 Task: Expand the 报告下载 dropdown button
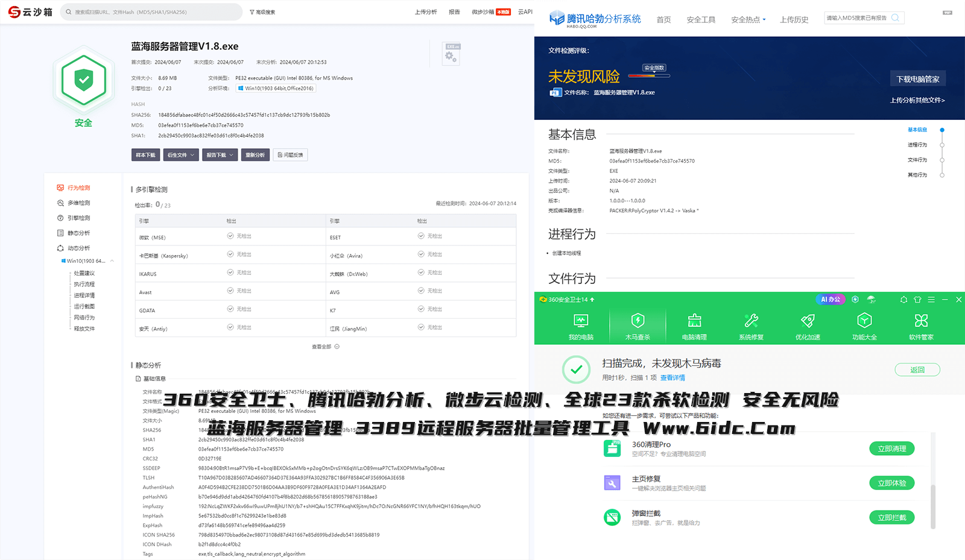pos(220,155)
